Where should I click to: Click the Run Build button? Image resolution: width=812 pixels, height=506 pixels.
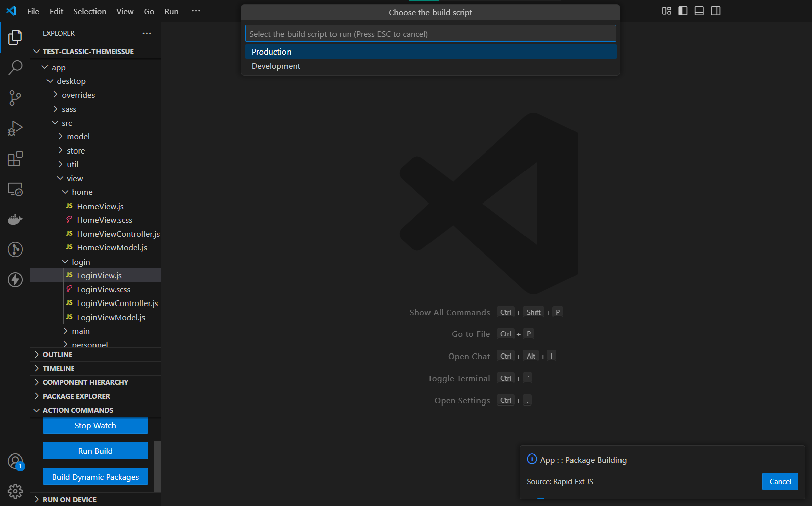[x=95, y=450]
